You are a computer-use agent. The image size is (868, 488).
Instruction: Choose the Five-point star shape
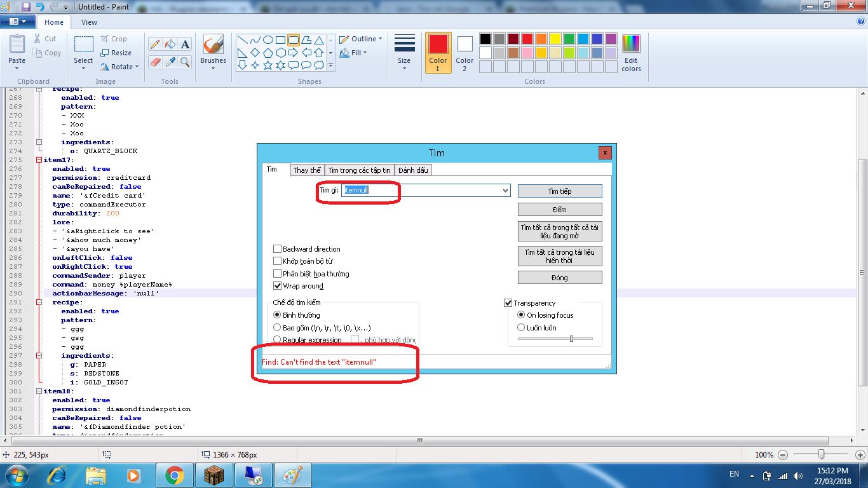(x=268, y=65)
